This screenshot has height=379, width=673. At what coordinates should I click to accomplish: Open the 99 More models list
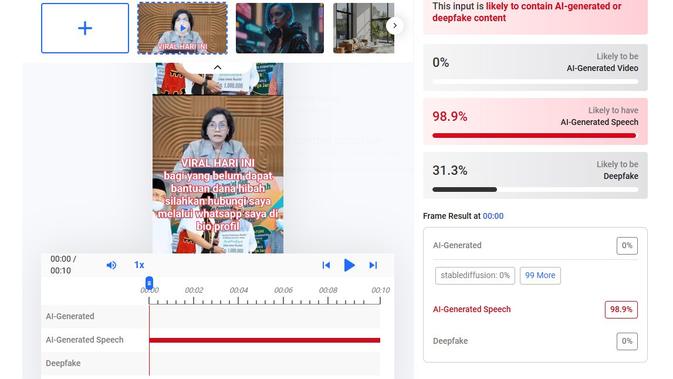click(x=540, y=276)
